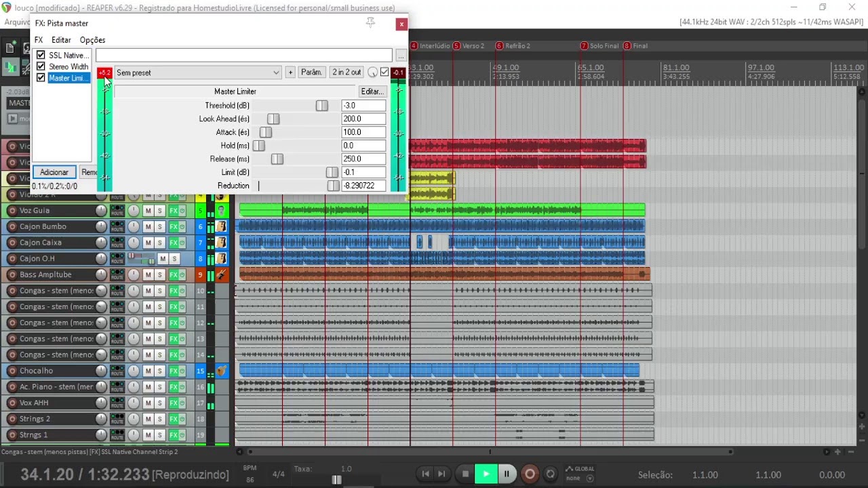The height and width of the screenshot is (488, 868).
Task: Mute the Voz Guia track
Action: (148, 211)
